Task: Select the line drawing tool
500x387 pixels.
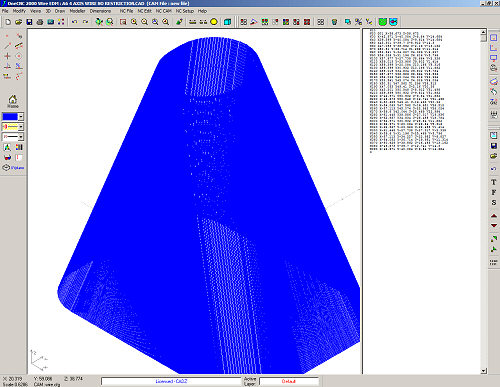Action: coord(7,46)
